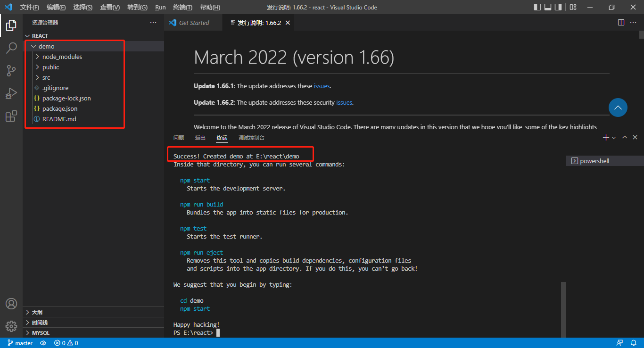644x348 pixels.
Task: Open the 查看(V) menu
Action: pos(110,7)
